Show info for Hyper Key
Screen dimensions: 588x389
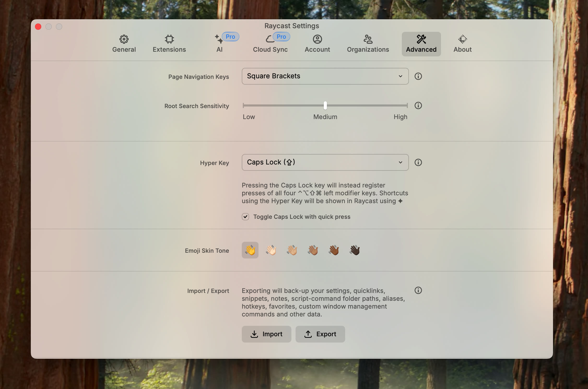[x=418, y=162]
